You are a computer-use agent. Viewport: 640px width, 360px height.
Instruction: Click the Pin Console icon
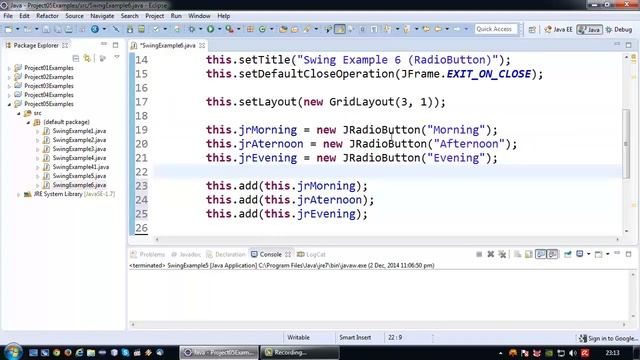pyautogui.click(x=568, y=254)
